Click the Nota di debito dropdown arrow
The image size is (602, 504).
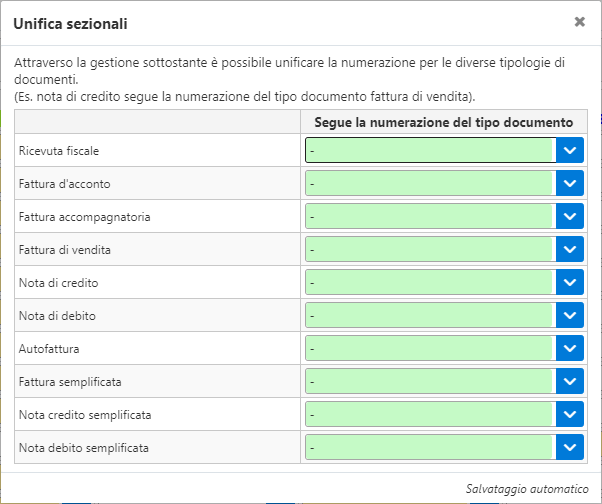click(570, 315)
